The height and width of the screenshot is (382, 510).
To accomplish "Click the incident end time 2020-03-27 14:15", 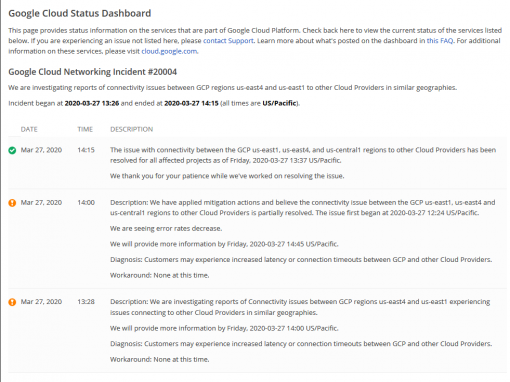I will pos(191,103).
